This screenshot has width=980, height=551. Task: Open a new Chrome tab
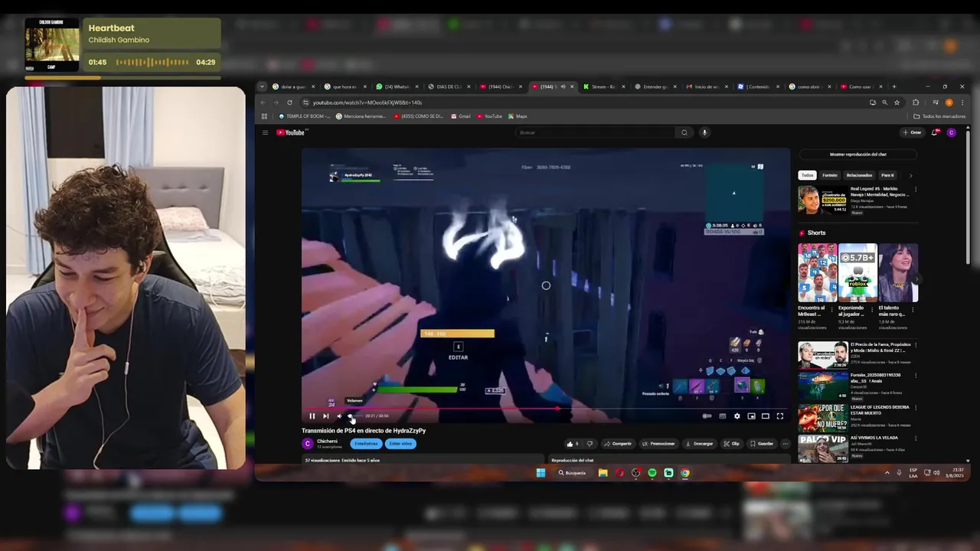(x=894, y=86)
